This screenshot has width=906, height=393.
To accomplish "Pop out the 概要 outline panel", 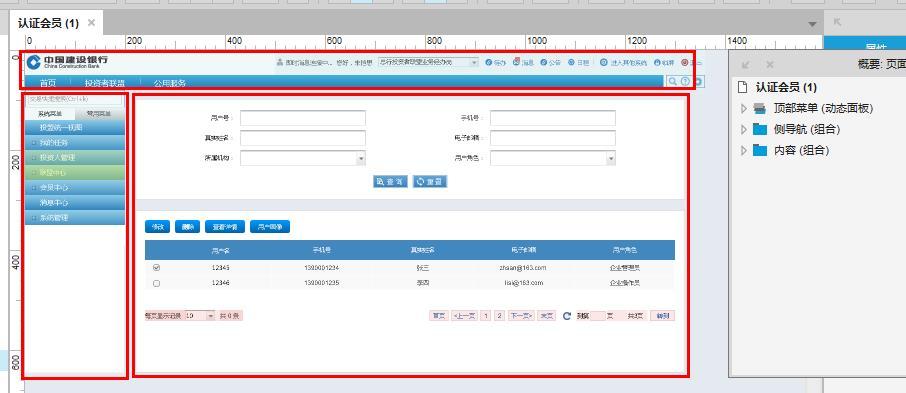I will click(x=746, y=65).
